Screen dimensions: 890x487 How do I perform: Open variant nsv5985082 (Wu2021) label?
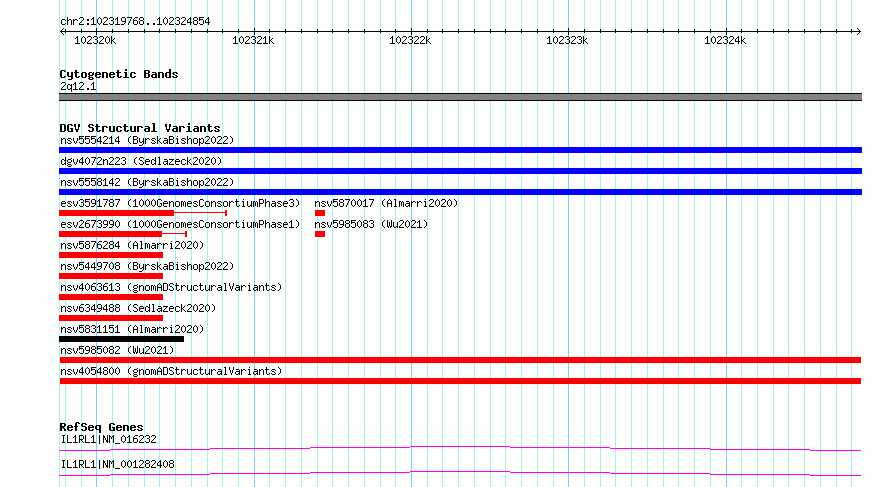pyautogui.click(x=117, y=350)
